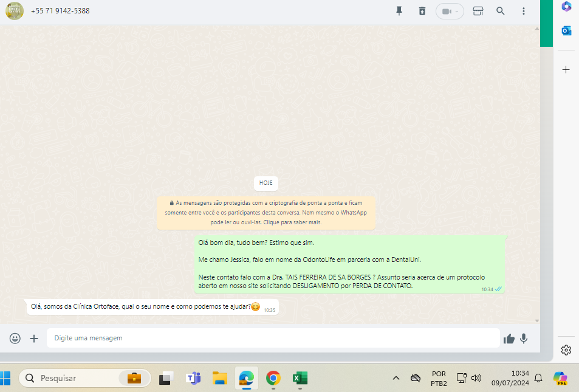Click the taskbar Pesquisar search box
579x392 pixels.
pos(85,378)
